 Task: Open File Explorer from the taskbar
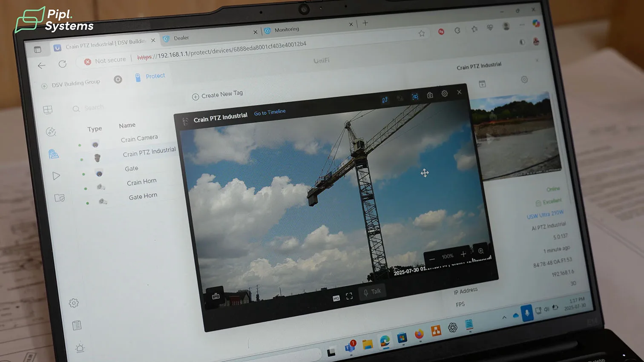point(367,344)
